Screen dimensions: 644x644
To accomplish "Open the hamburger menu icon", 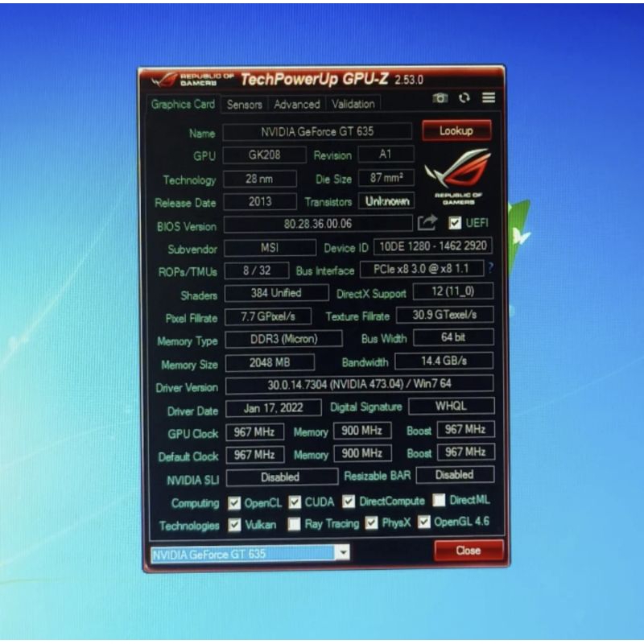I will click(489, 98).
